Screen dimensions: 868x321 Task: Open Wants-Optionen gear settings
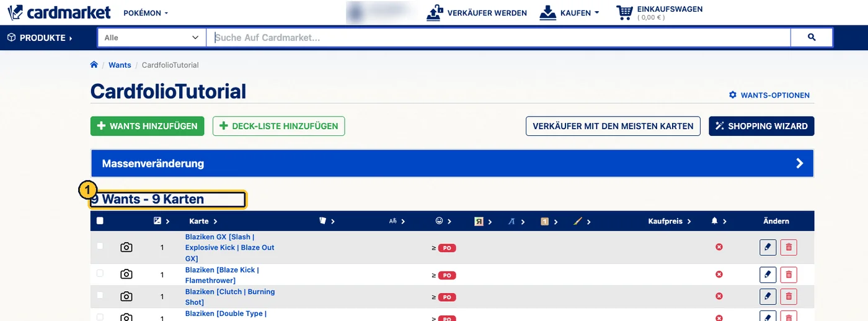tap(769, 96)
